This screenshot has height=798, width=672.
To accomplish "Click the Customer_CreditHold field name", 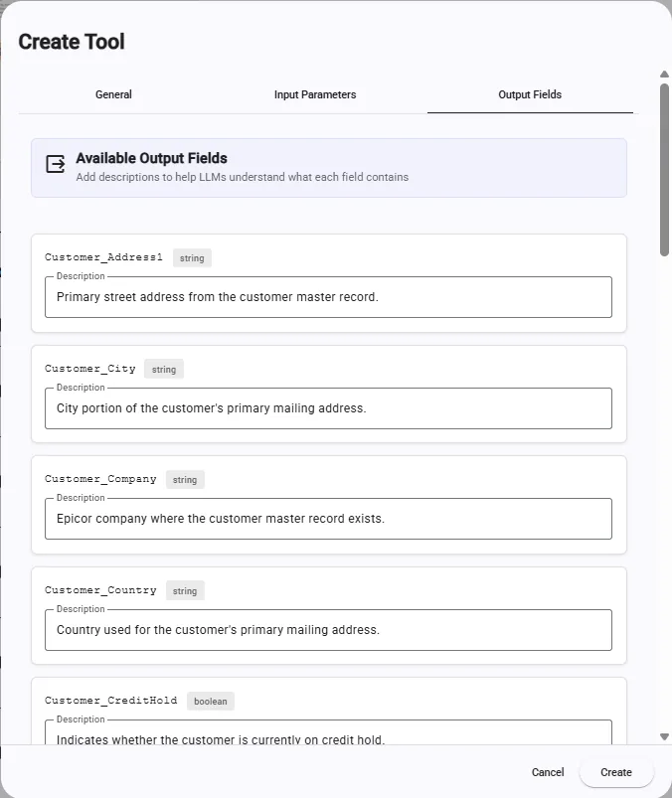I will (x=111, y=701).
